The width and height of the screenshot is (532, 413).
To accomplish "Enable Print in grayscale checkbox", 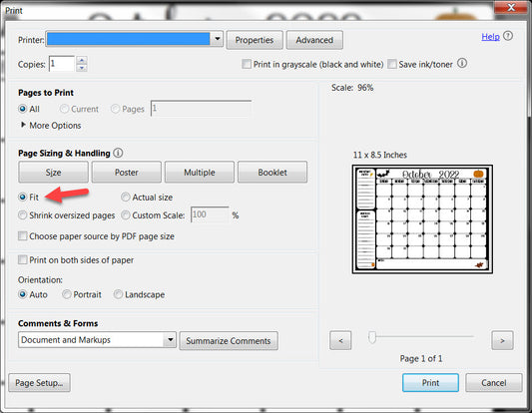I will (x=247, y=64).
